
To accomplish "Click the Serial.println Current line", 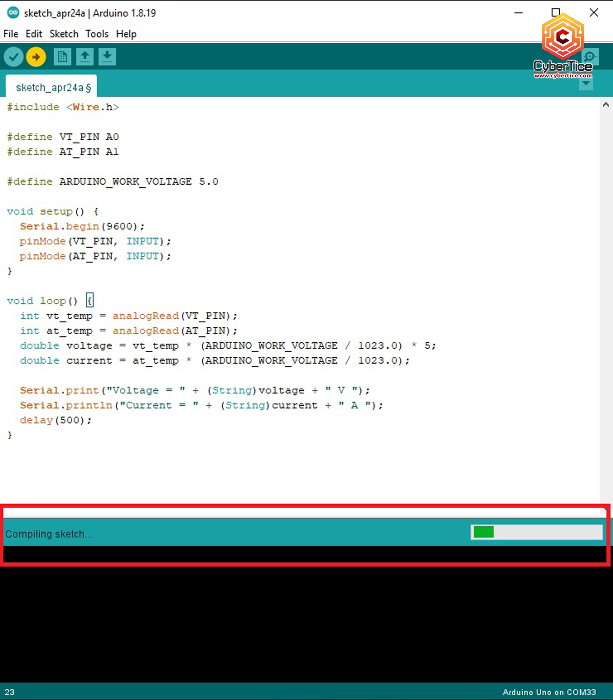I will [201, 405].
